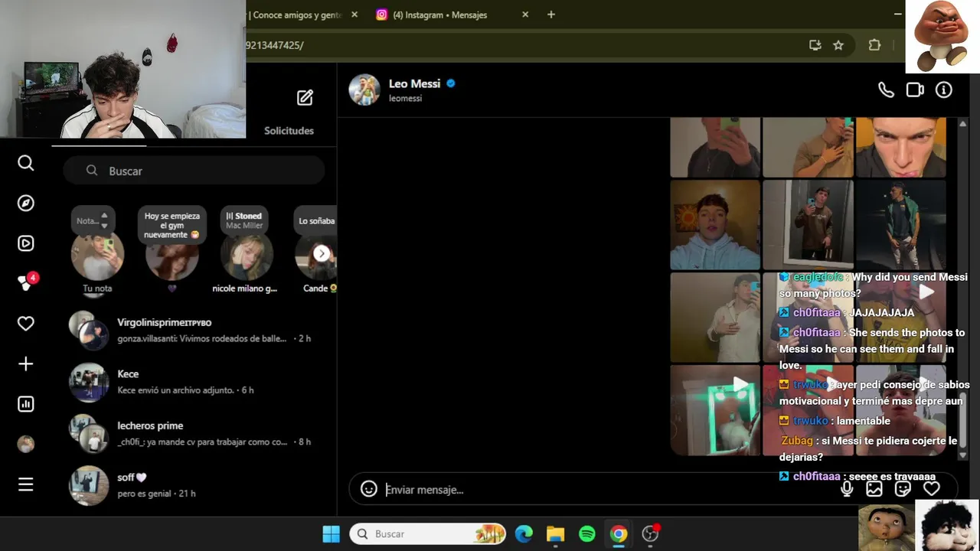Open File Explorer from the taskbar
The image size is (980, 551).
pos(555,534)
